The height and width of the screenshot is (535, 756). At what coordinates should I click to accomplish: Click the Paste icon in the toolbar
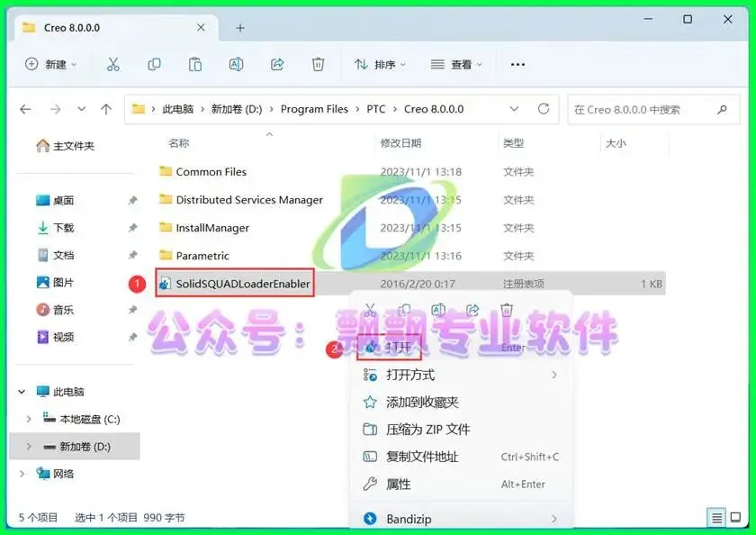click(x=194, y=64)
